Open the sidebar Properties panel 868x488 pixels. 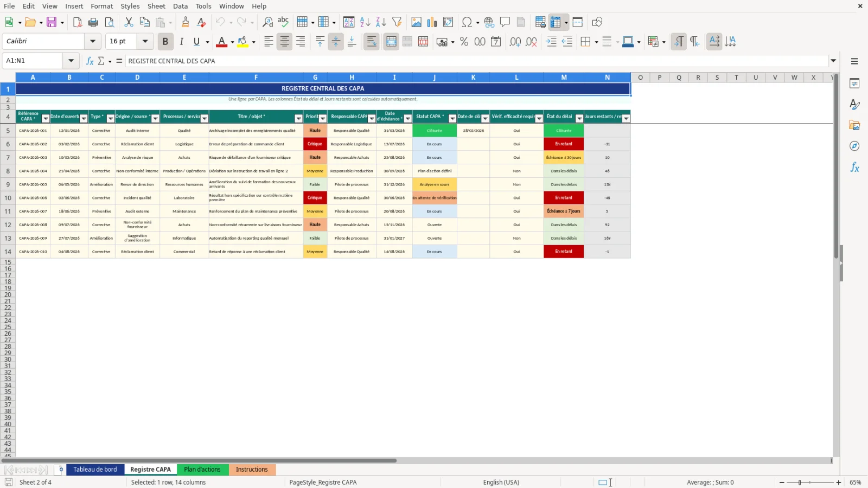[x=854, y=84]
